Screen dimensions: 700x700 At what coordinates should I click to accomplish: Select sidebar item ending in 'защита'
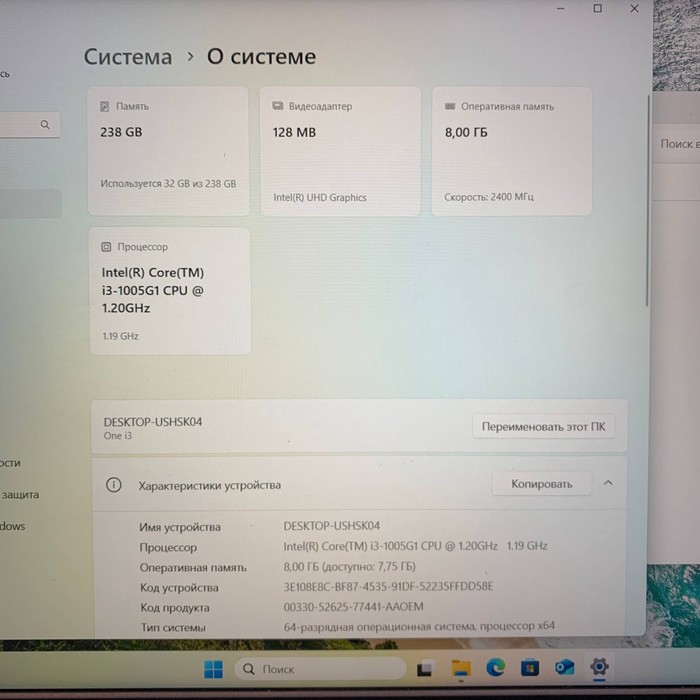pyautogui.click(x=20, y=495)
